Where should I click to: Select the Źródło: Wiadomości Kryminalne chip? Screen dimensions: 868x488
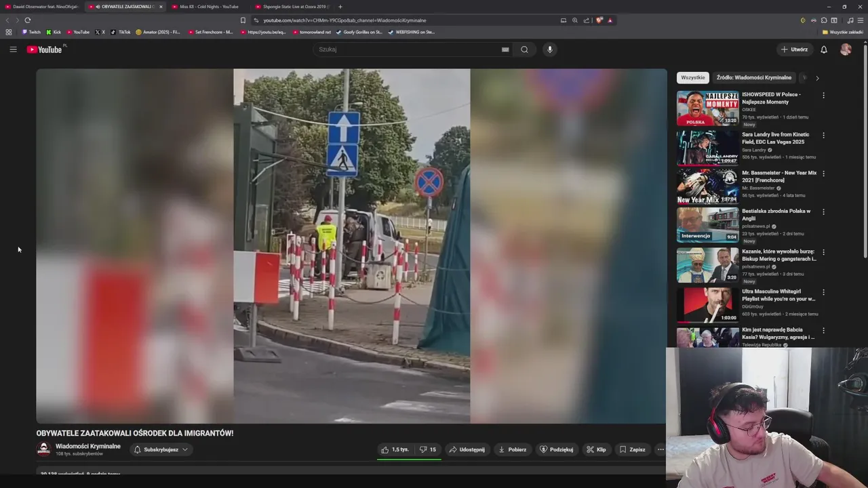[x=754, y=78]
